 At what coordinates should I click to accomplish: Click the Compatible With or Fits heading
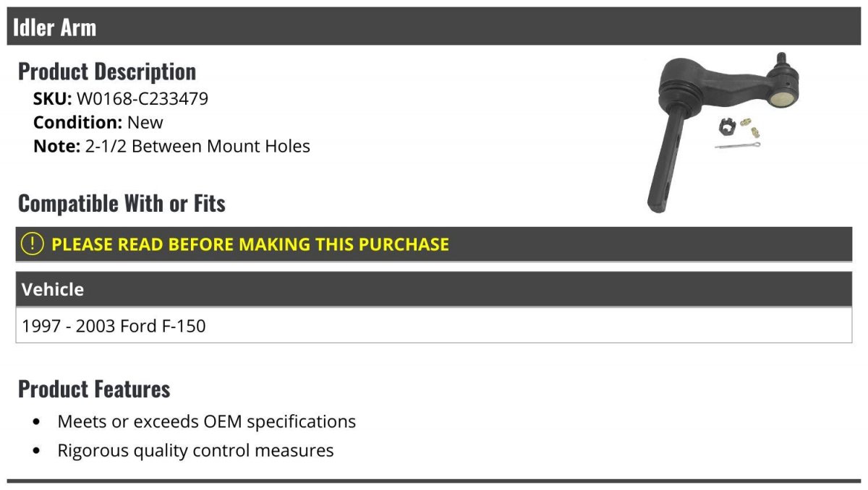pos(122,203)
